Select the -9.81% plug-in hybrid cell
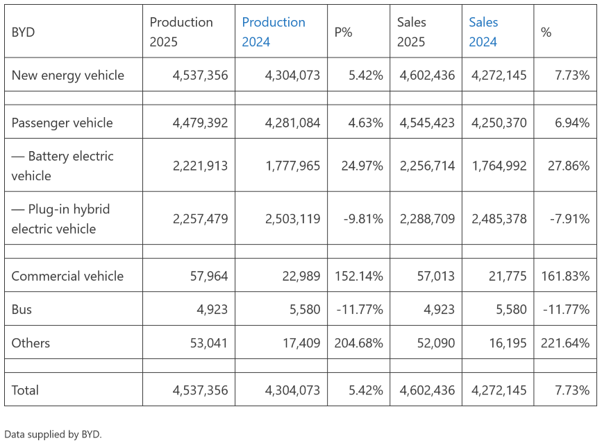This screenshot has width=601, height=445. 361,220
